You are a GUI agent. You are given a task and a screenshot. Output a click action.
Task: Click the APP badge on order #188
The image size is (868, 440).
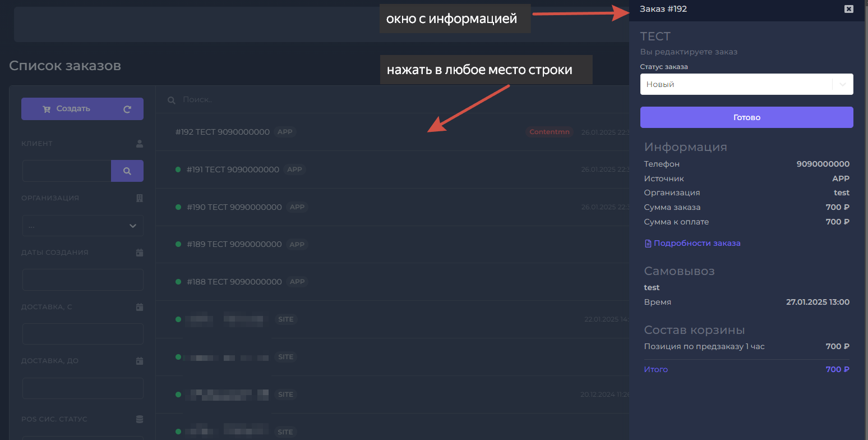point(297,282)
